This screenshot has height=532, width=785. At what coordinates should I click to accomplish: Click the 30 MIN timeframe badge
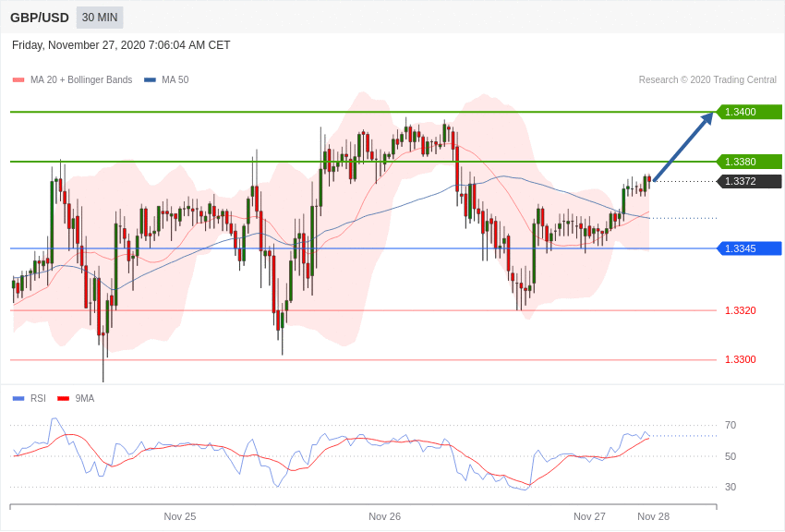(100, 18)
